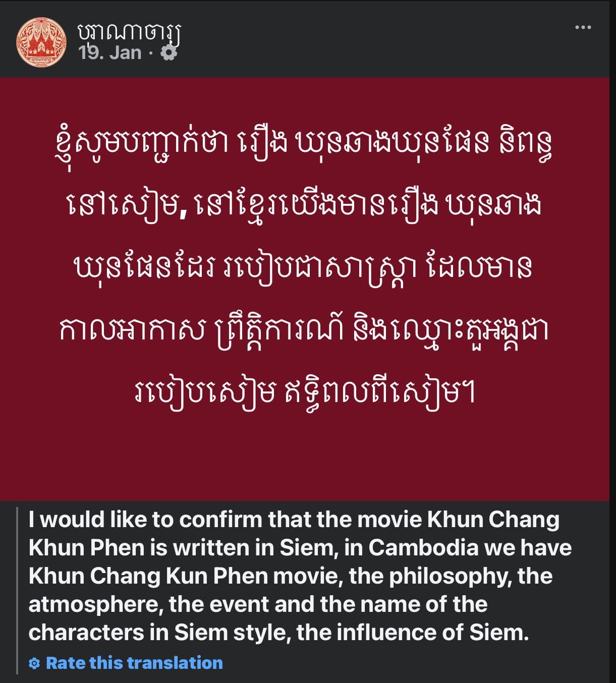Open the three-dot post options menu
This screenshot has width=616, height=683.
583,28
